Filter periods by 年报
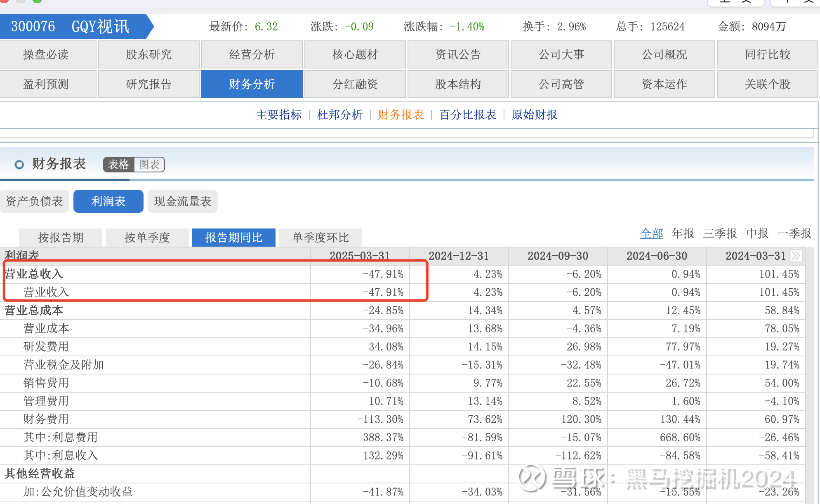 tap(683, 234)
